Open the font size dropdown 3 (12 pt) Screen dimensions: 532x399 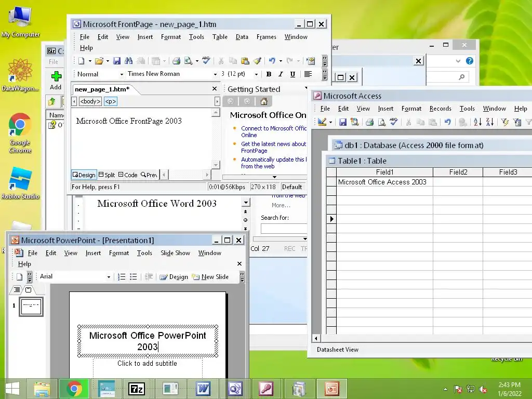256,74
